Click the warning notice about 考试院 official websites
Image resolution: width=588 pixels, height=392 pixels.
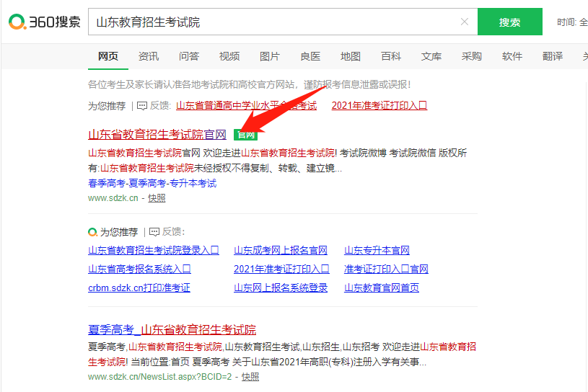250,84
